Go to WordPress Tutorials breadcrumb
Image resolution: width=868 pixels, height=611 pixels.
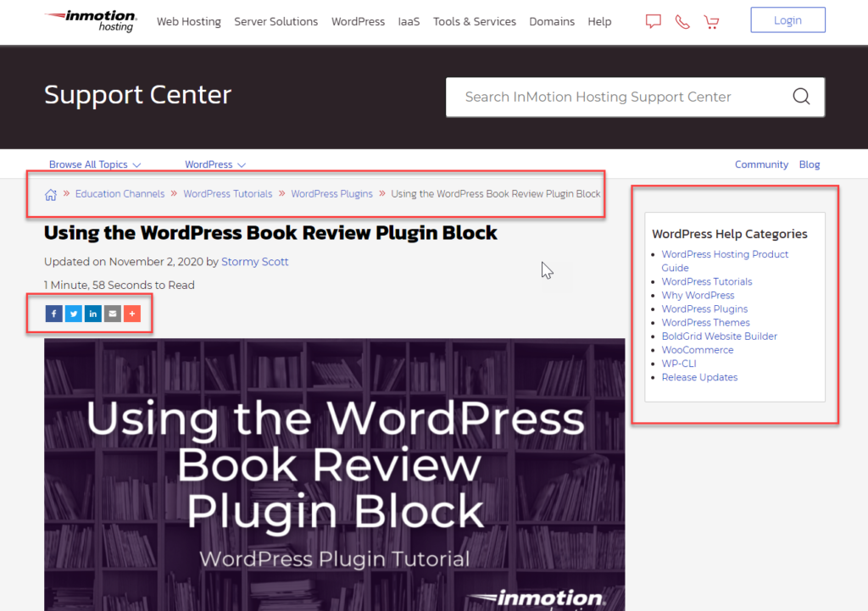click(x=228, y=194)
